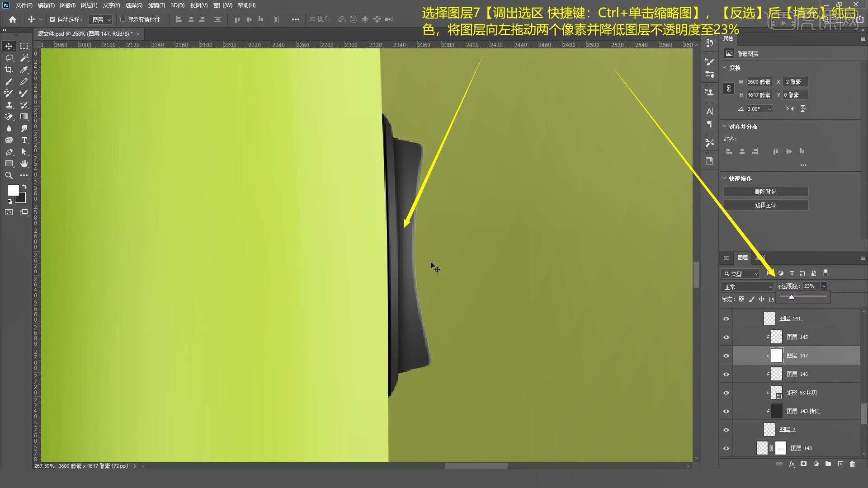Switch to the 3D panel tab
868x488 pixels.
click(x=726, y=258)
